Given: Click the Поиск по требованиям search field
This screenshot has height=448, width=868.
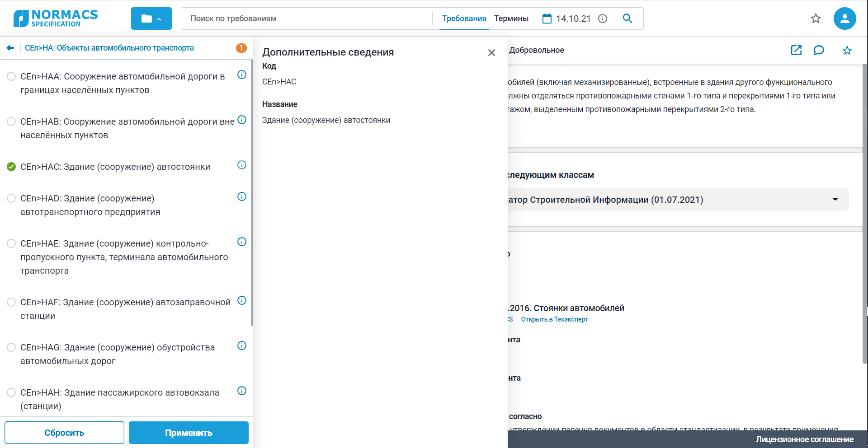Looking at the screenshot, I should coord(307,19).
